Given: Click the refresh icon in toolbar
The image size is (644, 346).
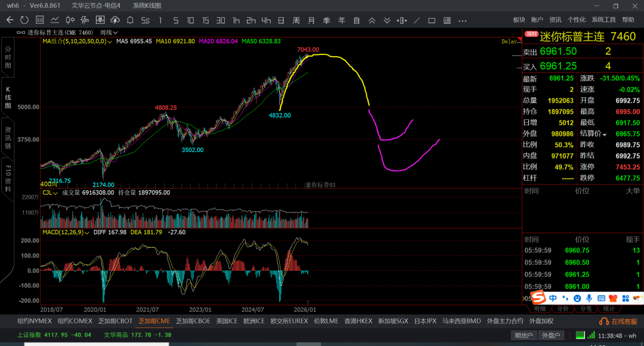Looking at the screenshot, I should [24, 20].
